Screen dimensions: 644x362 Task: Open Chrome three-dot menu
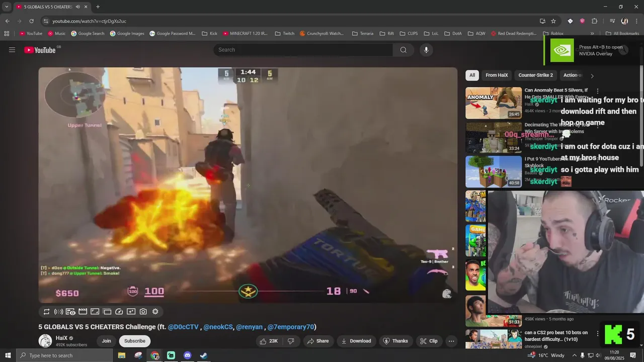click(x=636, y=21)
